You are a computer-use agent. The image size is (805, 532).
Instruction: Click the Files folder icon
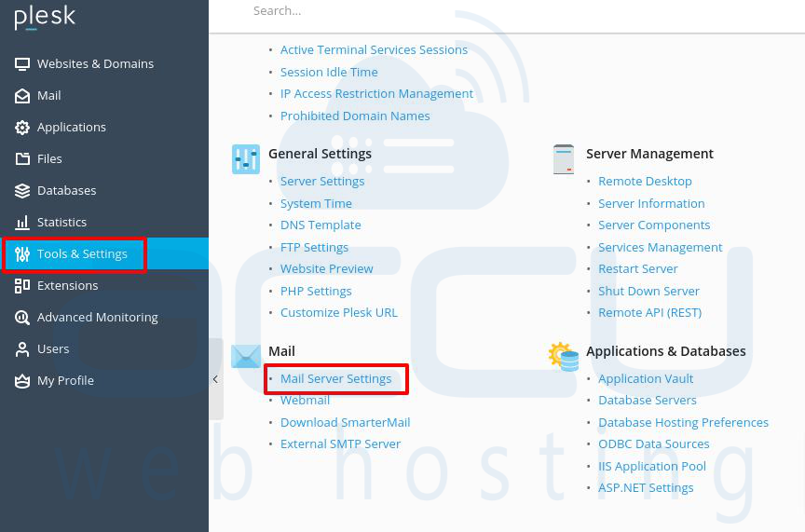[x=22, y=159]
